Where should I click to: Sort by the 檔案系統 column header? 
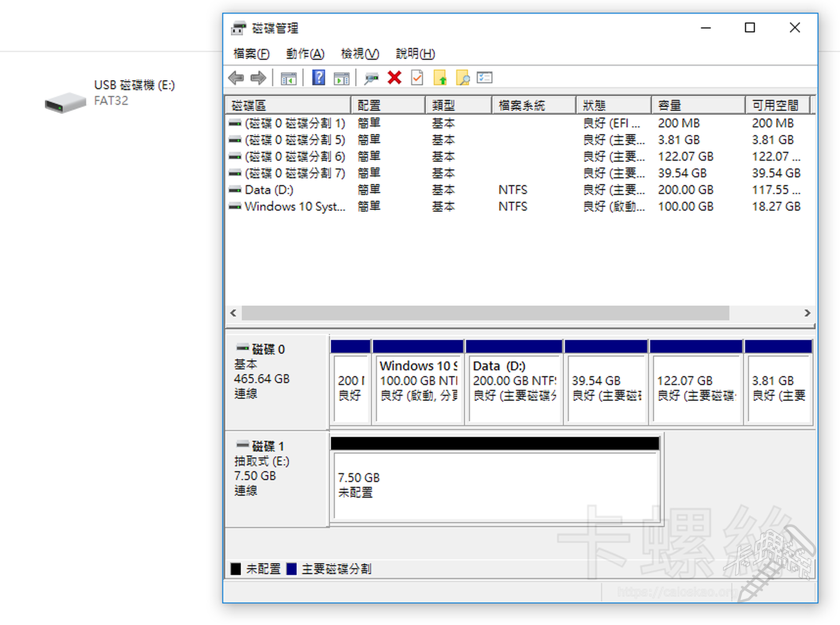coord(533,105)
